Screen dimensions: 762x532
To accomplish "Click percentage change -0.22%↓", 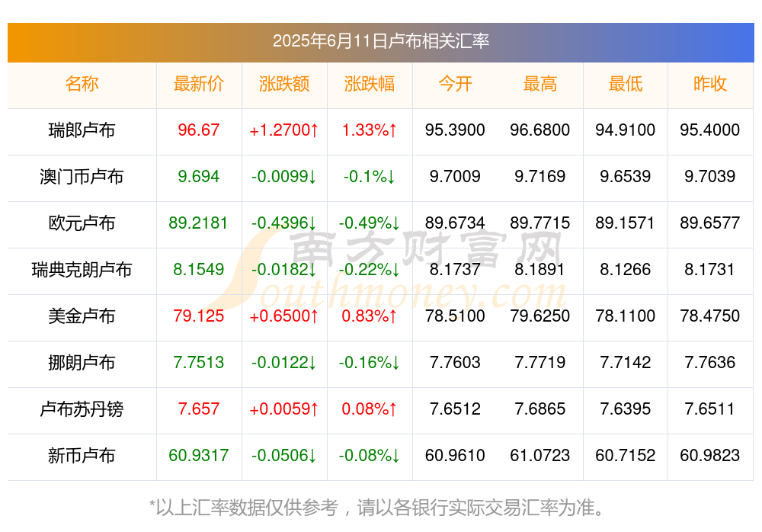I will point(370,269).
